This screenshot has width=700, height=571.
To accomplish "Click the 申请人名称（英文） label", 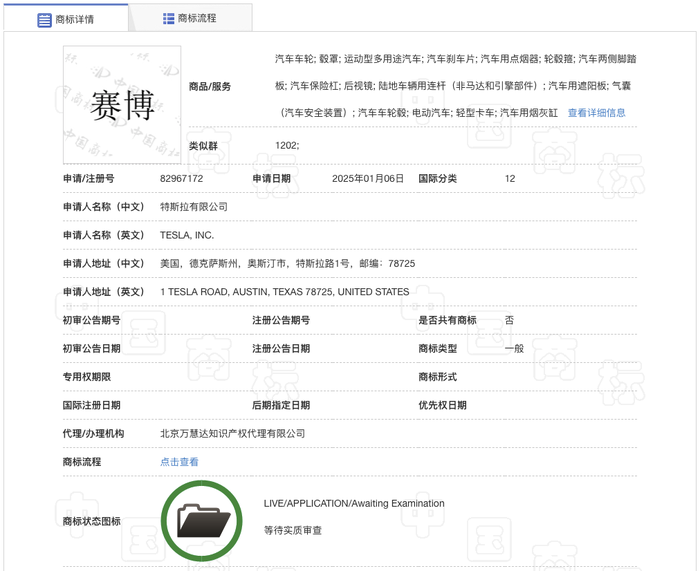I will coord(104,235).
